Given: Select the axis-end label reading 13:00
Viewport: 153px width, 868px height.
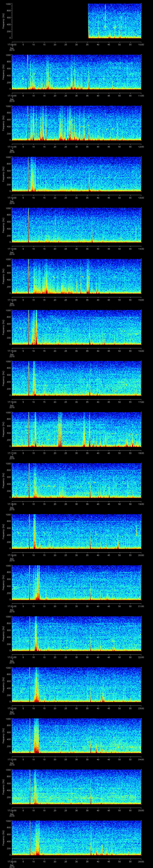Looking at the screenshot, I should pyautogui.click(x=141, y=198).
